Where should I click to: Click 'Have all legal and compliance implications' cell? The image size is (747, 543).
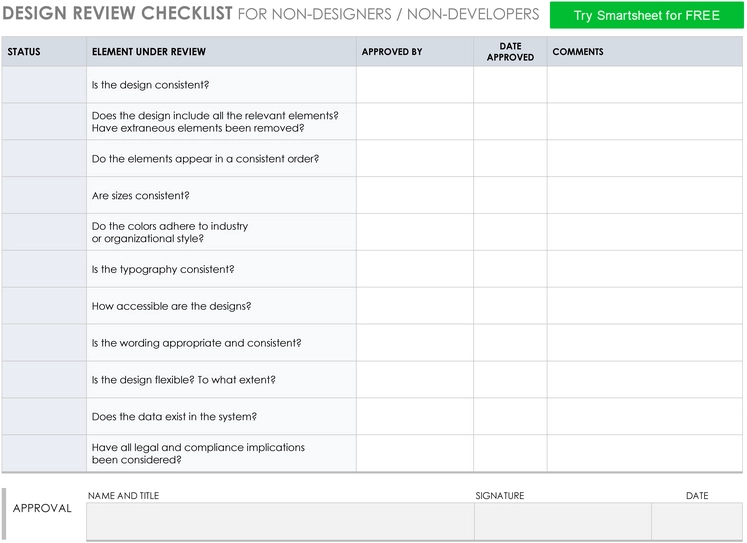coord(221,453)
